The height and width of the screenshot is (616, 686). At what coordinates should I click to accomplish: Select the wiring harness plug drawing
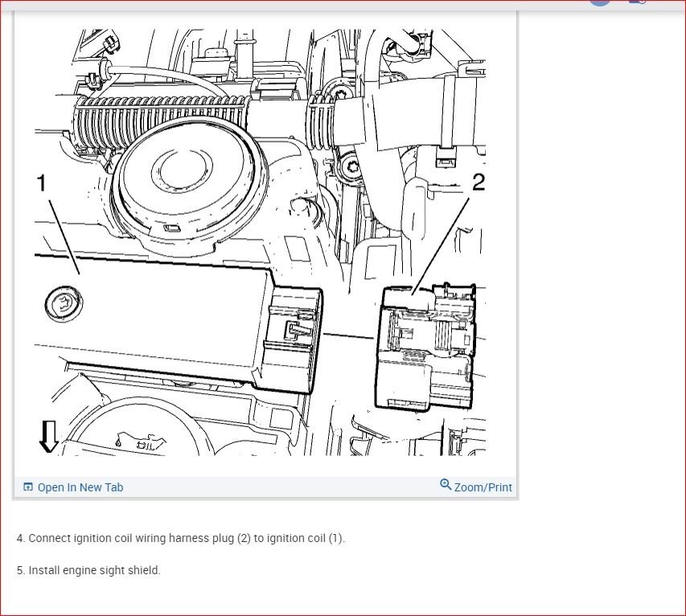tap(425, 347)
